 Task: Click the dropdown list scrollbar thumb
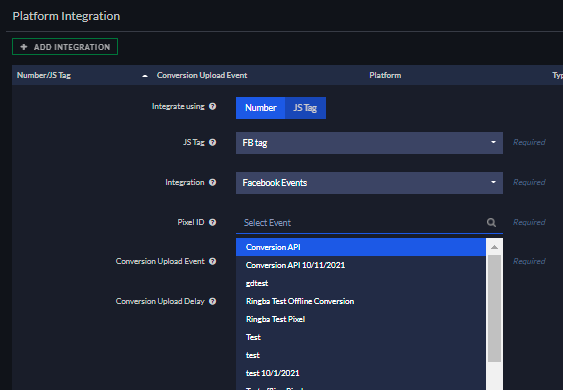tap(494, 308)
